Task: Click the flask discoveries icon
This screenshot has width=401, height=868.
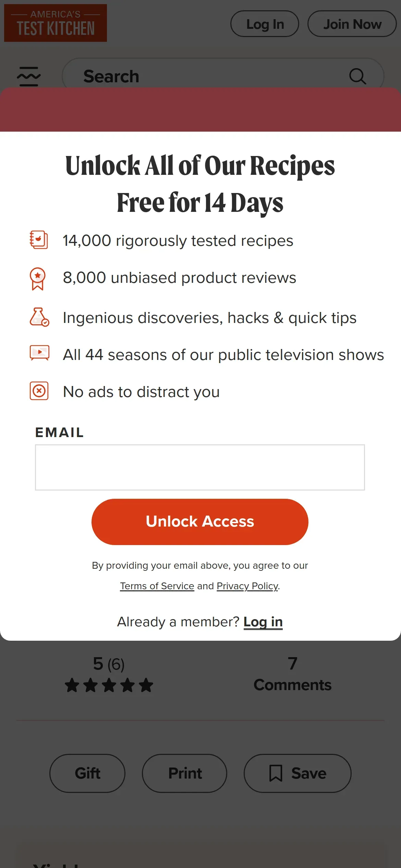Action: click(39, 317)
